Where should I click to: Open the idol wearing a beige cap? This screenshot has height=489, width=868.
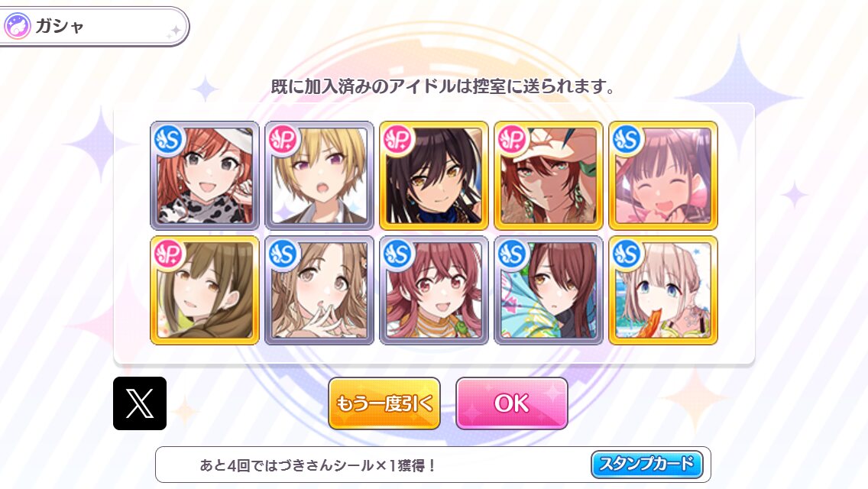tap(549, 176)
